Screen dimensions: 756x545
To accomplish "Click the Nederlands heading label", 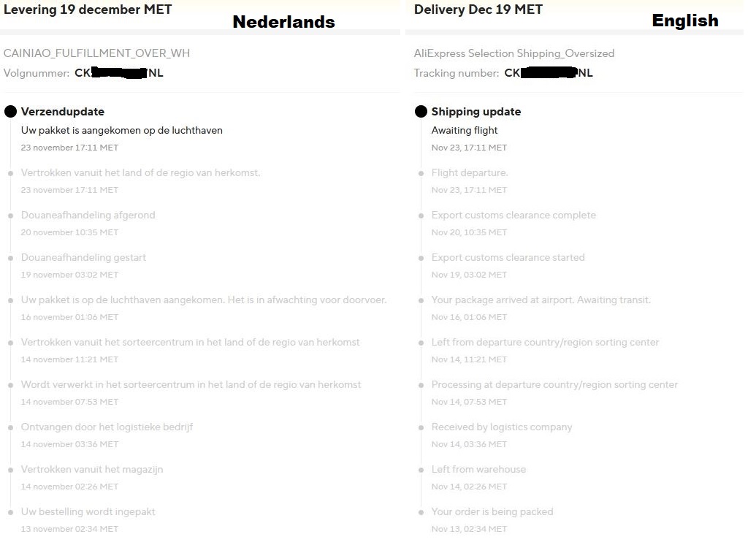I will point(283,22).
